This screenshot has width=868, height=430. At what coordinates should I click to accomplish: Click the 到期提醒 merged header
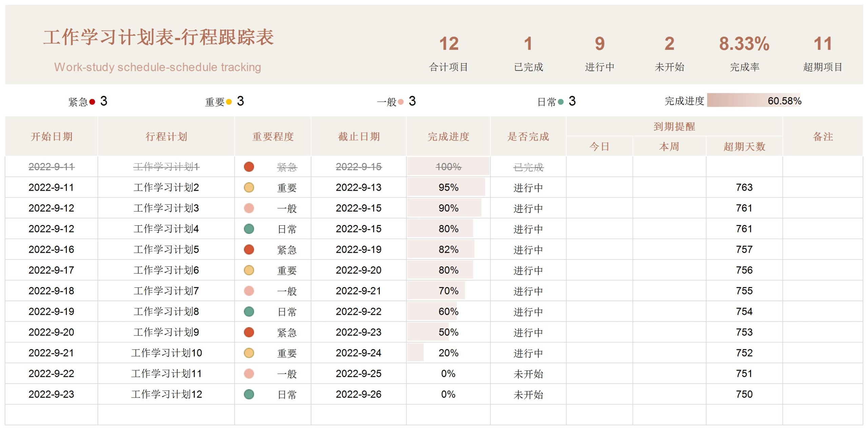point(674,127)
